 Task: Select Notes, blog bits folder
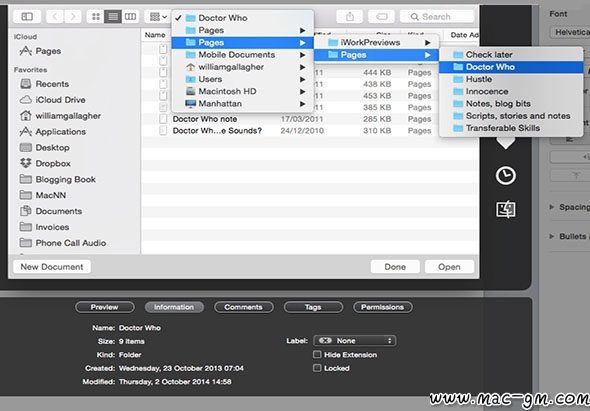[x=511, y=104]
